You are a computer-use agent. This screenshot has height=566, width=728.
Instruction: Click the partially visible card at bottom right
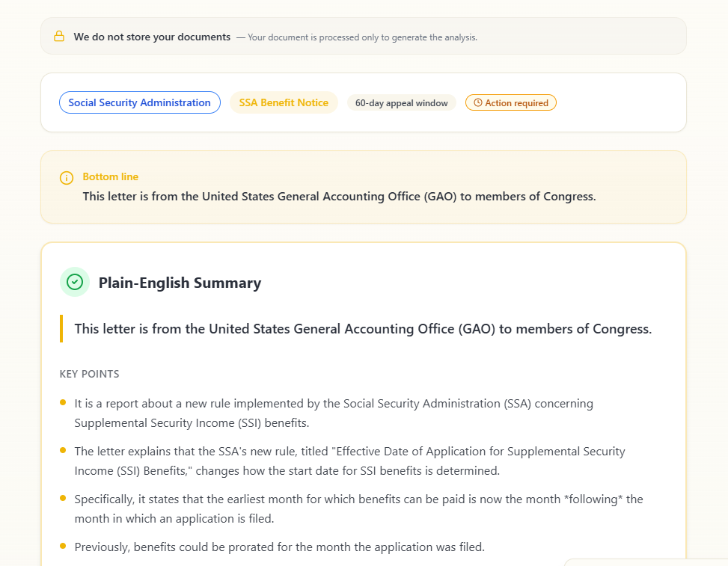[x=647, y=562]
